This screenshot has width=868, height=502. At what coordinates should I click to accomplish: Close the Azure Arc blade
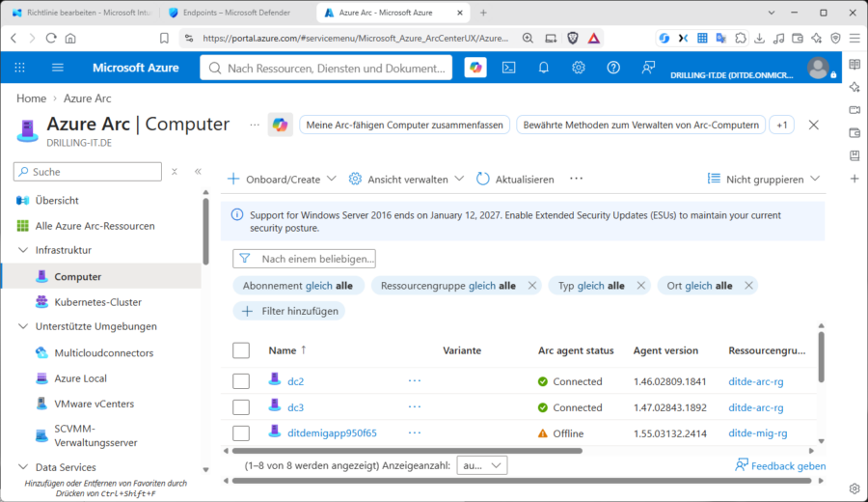[813, 125]
